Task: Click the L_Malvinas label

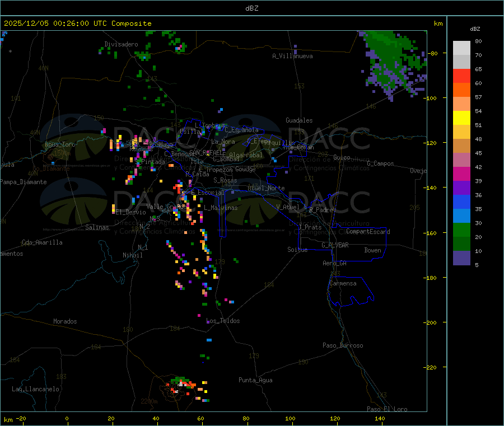Action: click(x=221, y=208)
